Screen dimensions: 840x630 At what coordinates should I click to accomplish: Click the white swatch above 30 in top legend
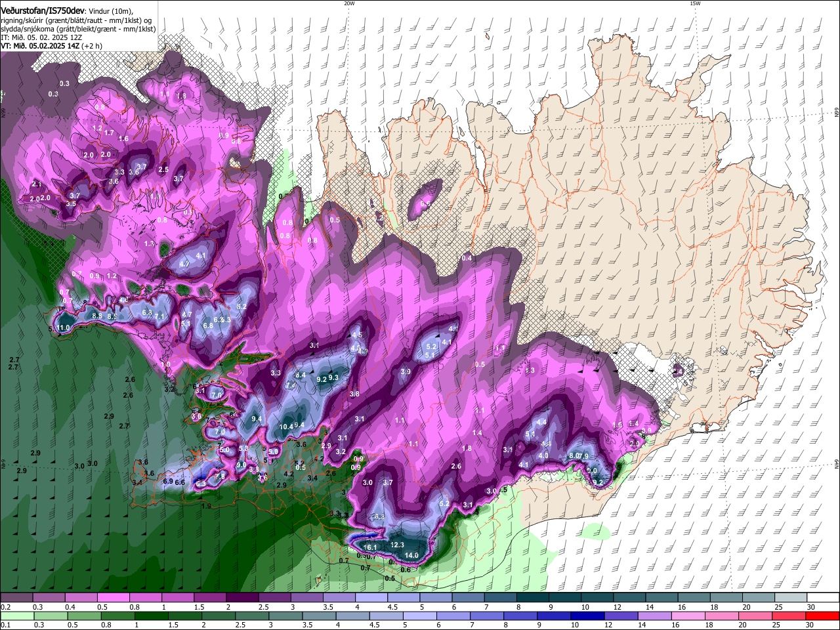pyautogui.click(x=824, y=598)
